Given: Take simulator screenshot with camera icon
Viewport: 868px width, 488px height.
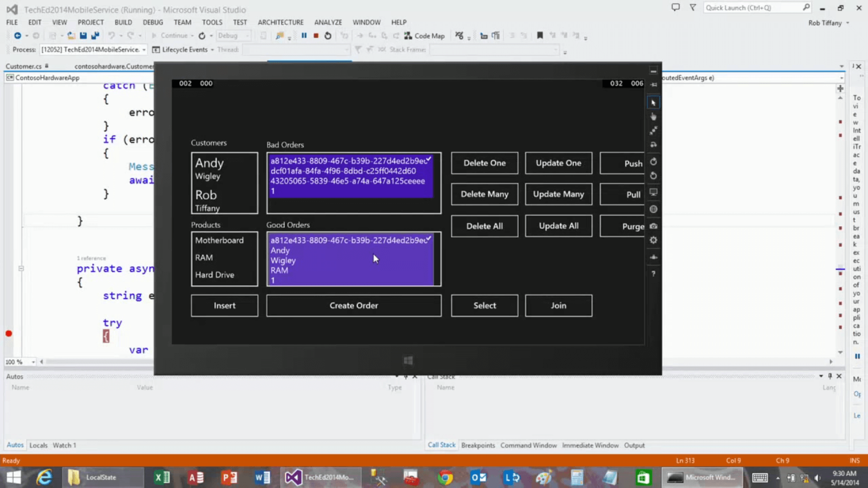Looking at the screenshot, I should (653, 226).
